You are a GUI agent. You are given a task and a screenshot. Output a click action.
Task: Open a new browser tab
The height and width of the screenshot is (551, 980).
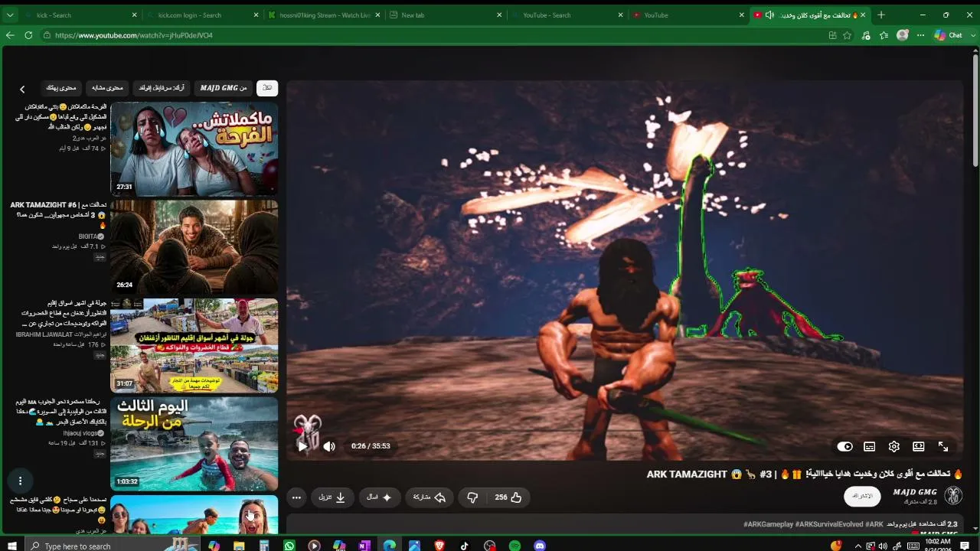[x=881, y=15]
